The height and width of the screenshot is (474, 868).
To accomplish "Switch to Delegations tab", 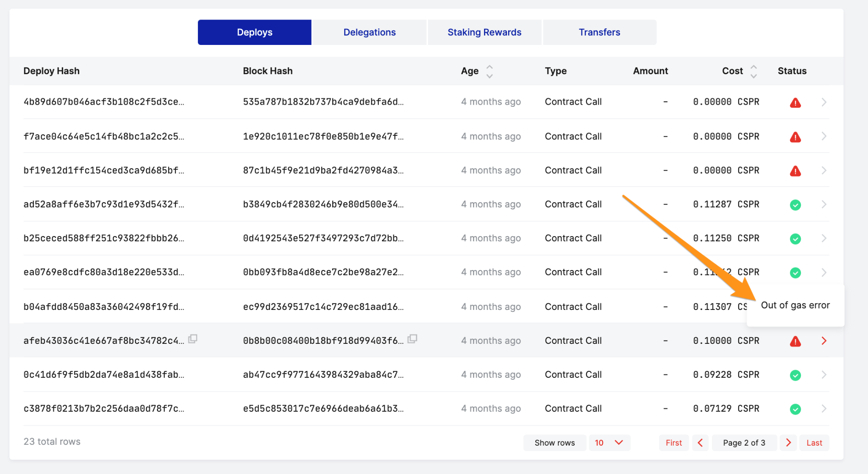I will click(x=369, y=32).
